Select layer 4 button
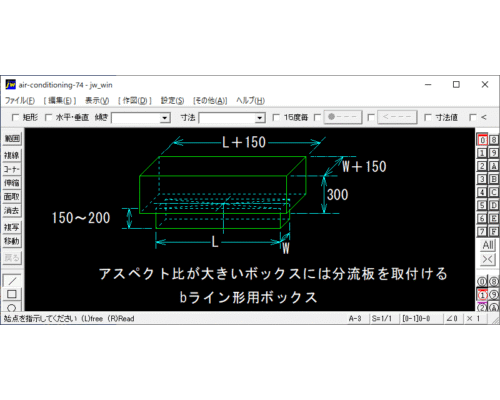500x400 pixels. (482, 192)
